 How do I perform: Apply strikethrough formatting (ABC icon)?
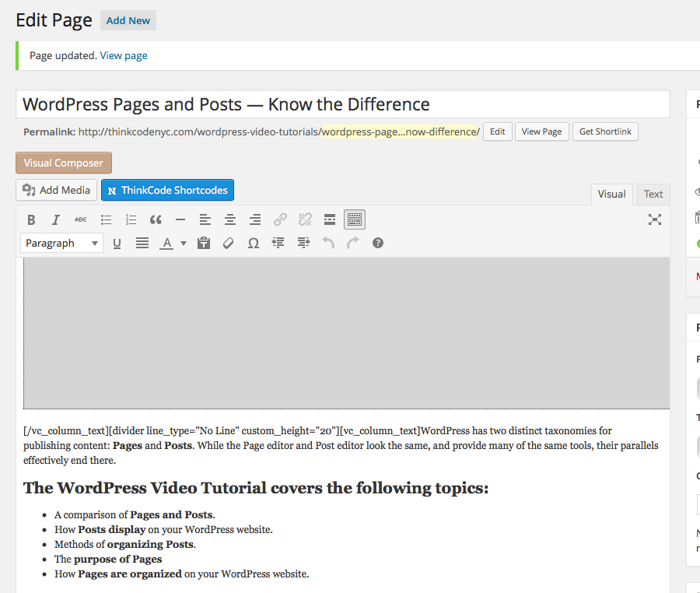click(81, 219)
